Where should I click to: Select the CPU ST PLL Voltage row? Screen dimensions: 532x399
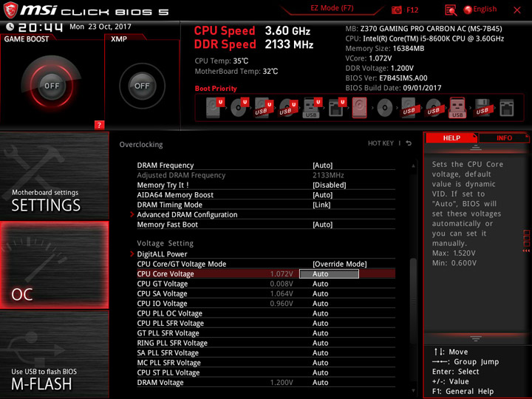tap(266, 372)
